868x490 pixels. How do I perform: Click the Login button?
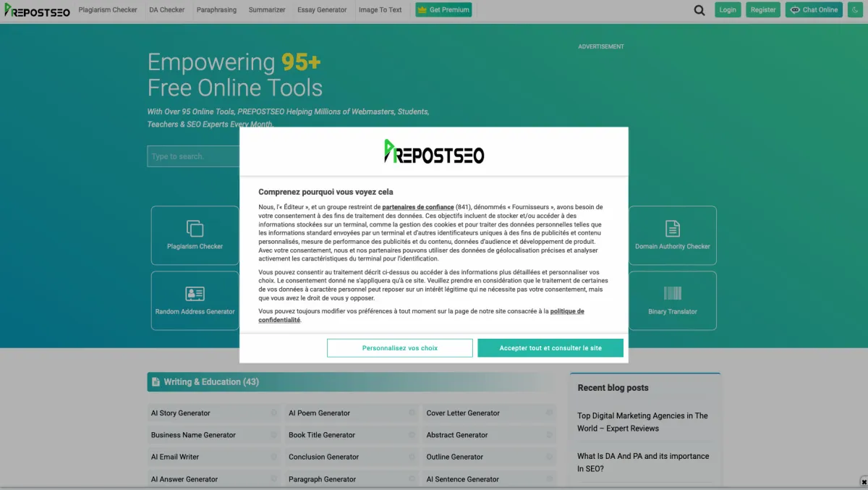728,10
